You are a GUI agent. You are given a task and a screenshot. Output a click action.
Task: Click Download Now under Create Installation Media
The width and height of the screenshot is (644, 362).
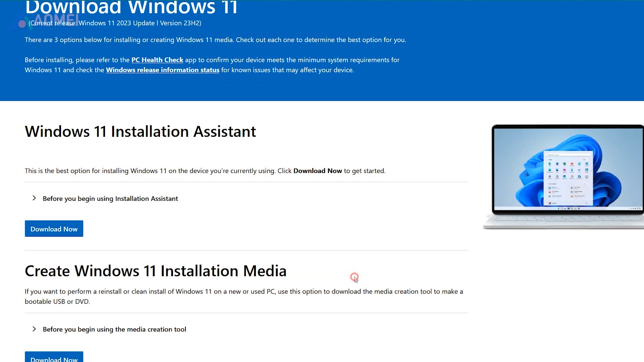(54, 357)
